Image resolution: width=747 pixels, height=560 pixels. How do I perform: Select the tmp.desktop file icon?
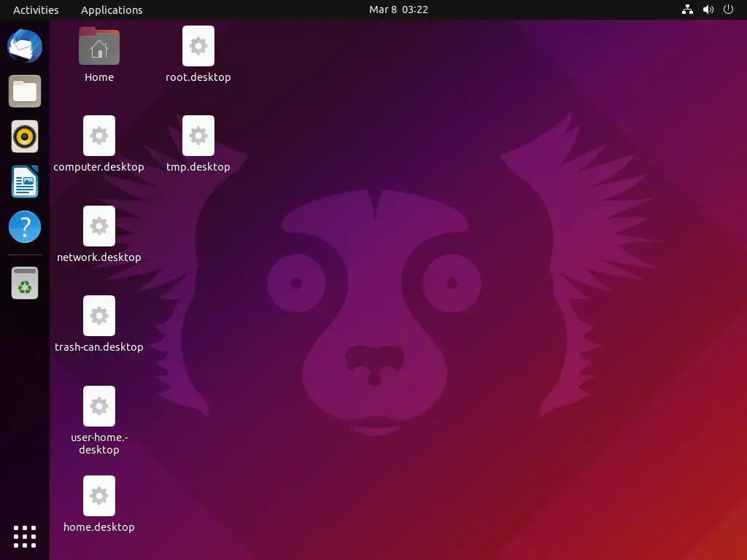pyautogui.click(x=198, y=136)
